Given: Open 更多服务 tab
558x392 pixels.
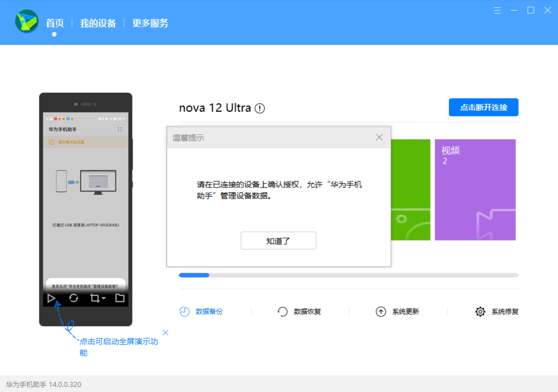Looking at the screenshot, I should pyautogui.click(x=150, y=23).
